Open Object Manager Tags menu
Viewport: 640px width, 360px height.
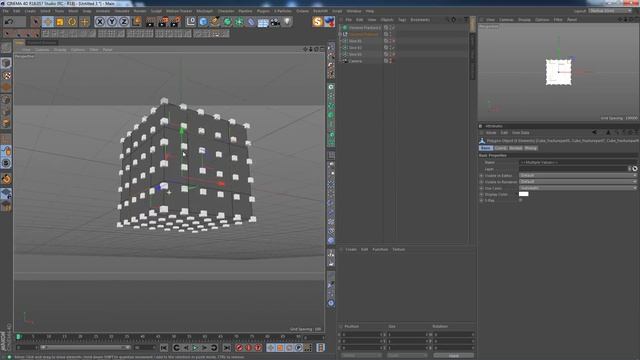click(402, 20)
